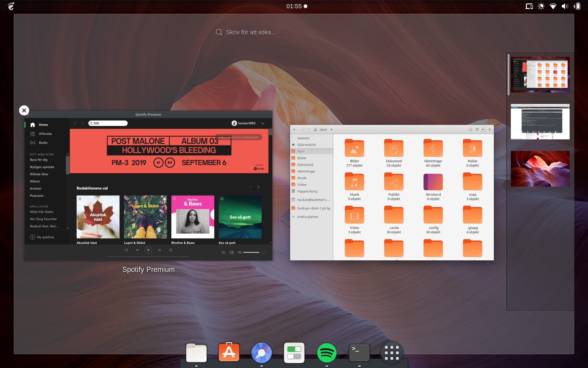
Task: Open Spotify from the dock
Action: click(327, 353)
